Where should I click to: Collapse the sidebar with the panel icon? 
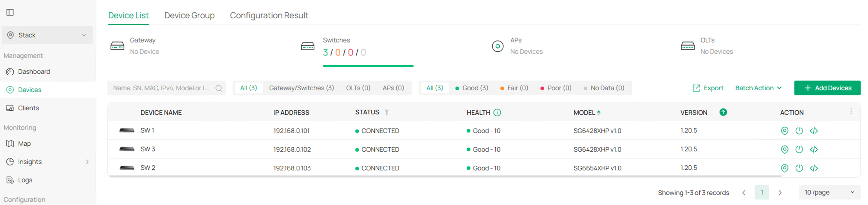[10, 12]
